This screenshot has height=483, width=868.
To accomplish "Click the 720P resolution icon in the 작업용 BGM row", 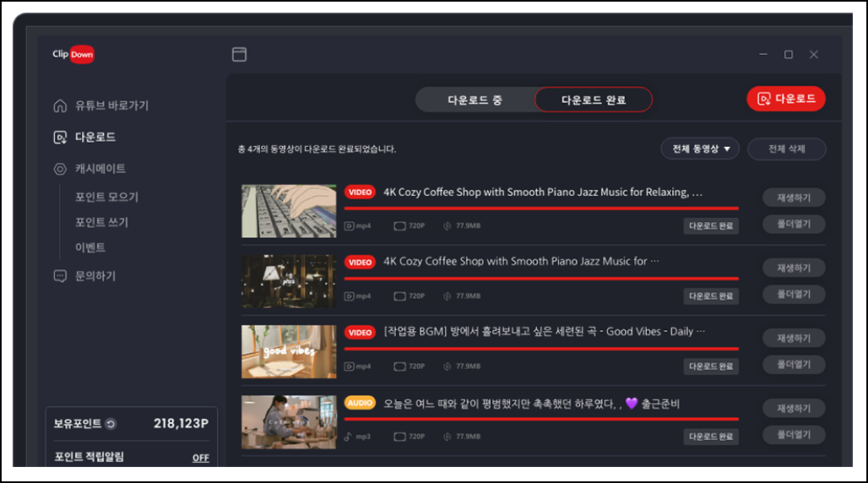I will point(399,366).
